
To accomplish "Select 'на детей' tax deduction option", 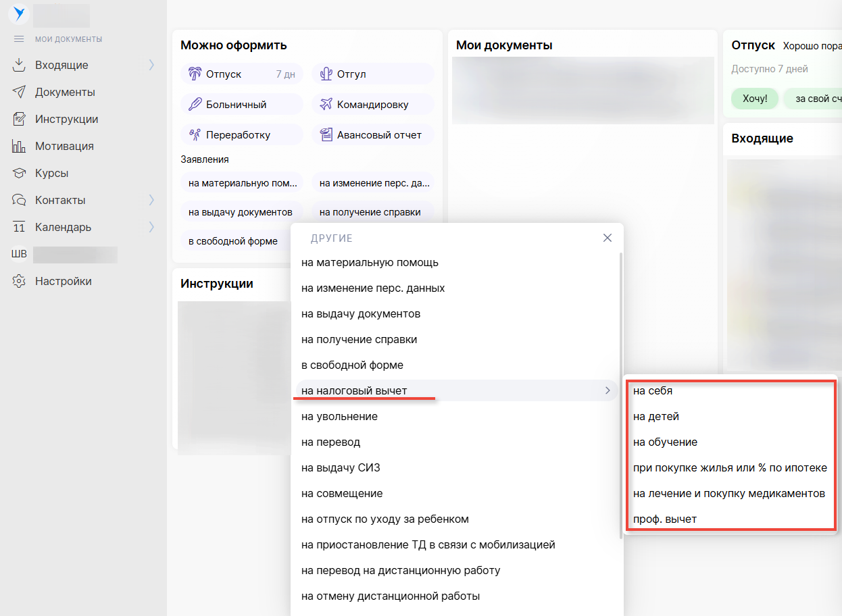I will coord(655,417).
